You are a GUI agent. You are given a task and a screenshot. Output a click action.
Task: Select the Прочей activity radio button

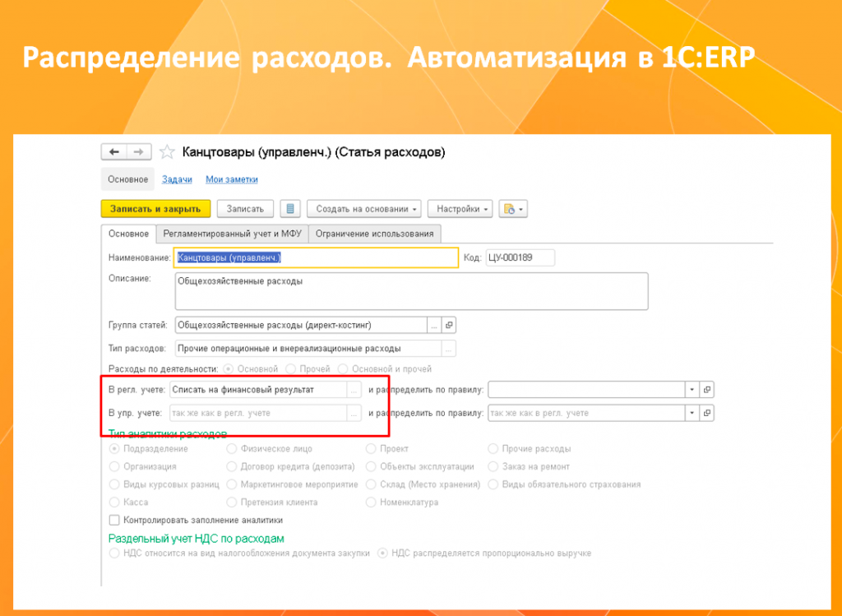click(290, 369)
